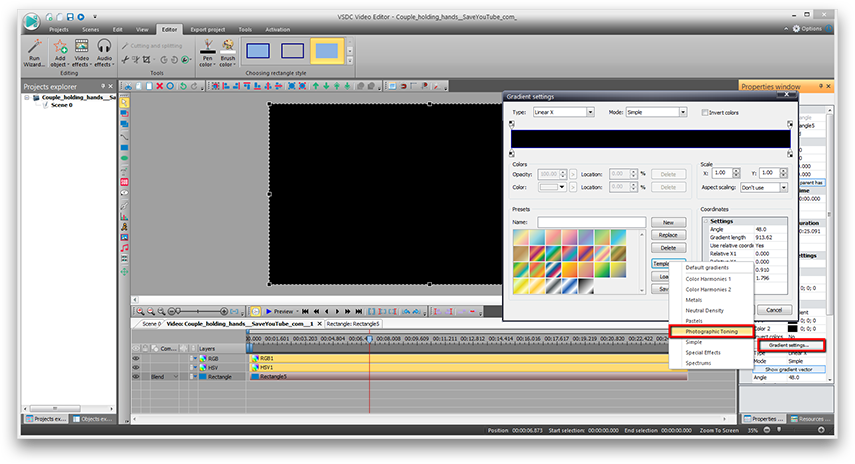Select Metals from templates menu
The image size is (855, 464).
click(x=694, y=300)
